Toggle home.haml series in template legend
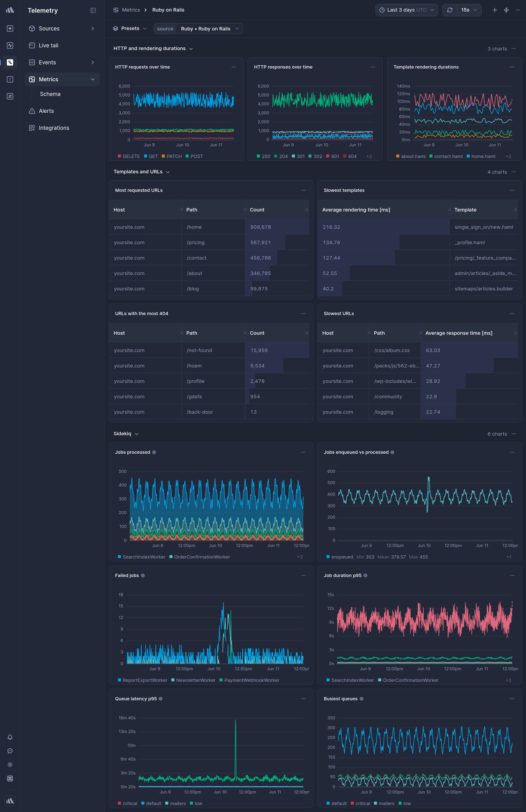The image size is (526, 812). (481, 157)
